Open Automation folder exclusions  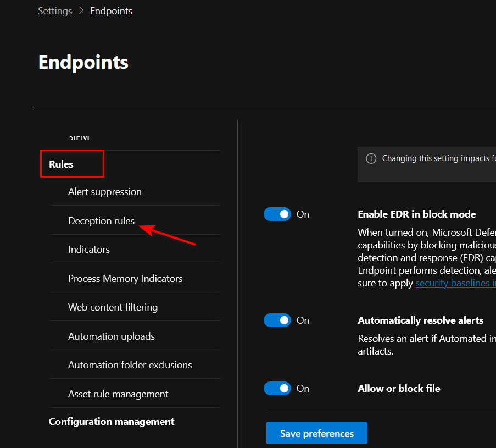(130, 365)
